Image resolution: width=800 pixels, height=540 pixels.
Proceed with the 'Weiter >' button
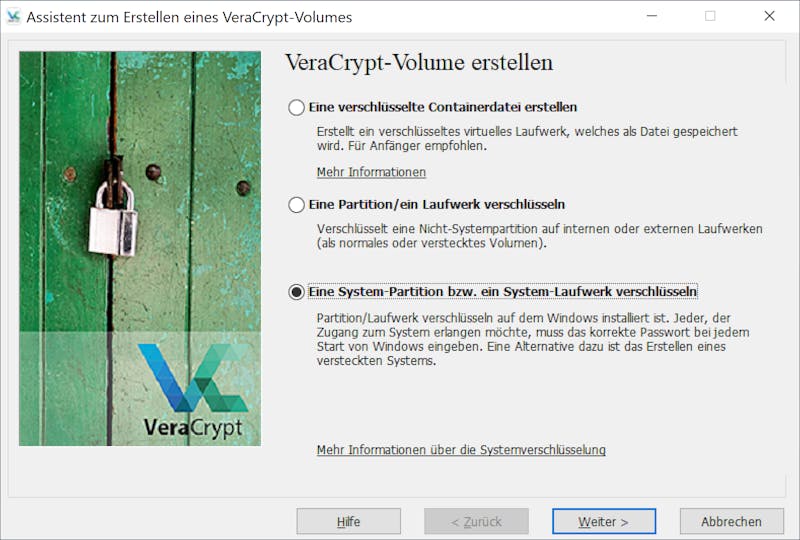604,521
